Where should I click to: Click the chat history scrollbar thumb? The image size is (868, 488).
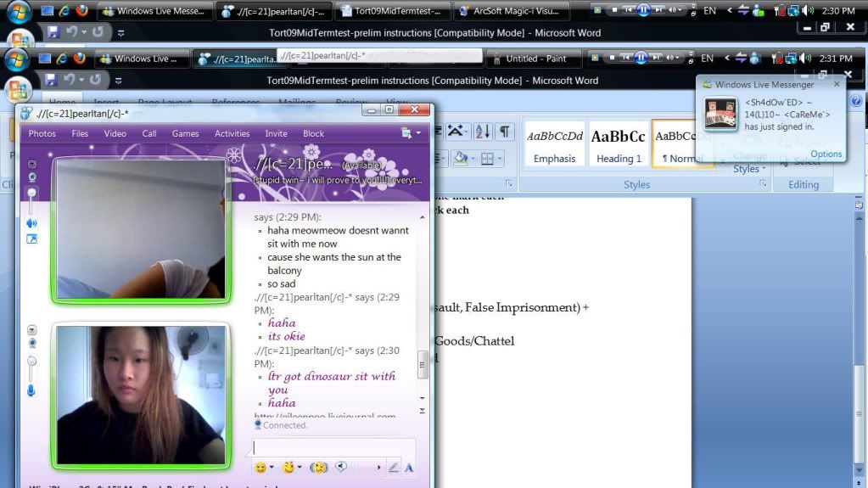(423, 364)
